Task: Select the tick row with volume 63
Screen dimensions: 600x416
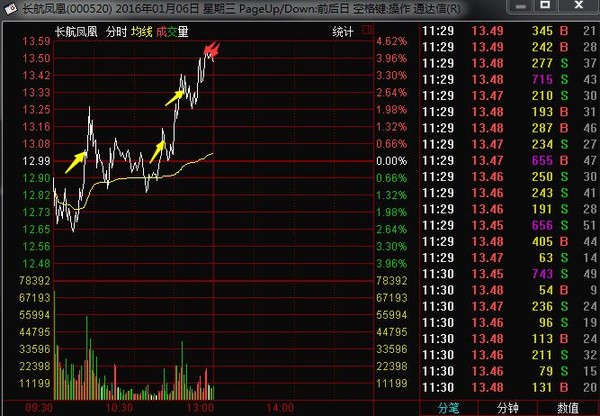Action: pos(510,258)
